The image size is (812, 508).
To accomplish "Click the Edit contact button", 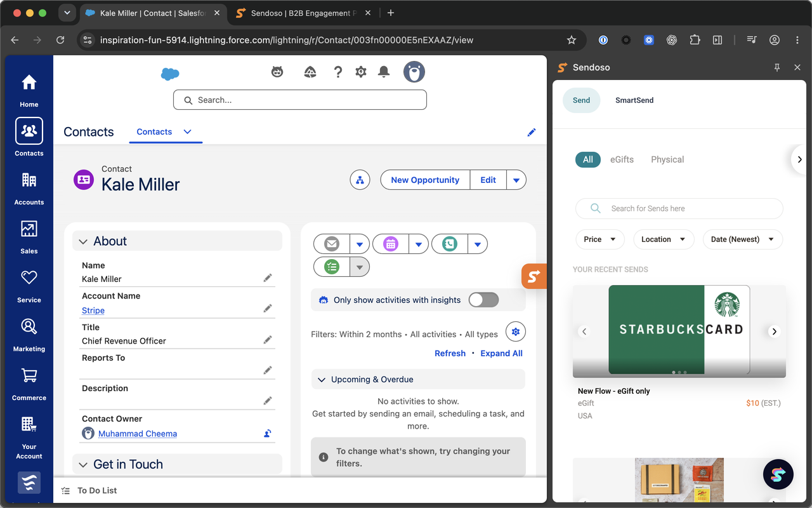I will click(488, 180).
